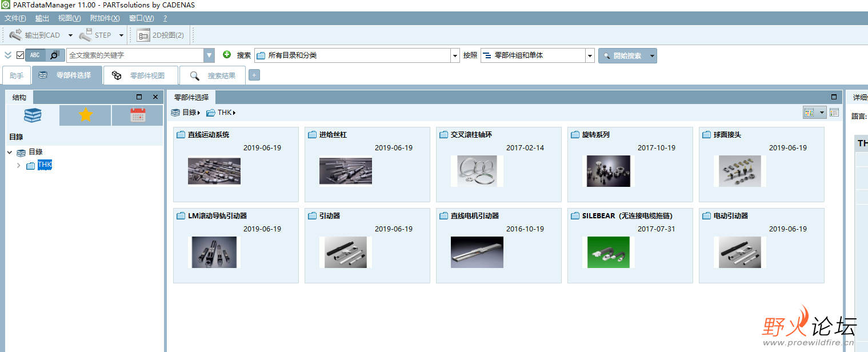Screen dimensions: 868x352
Task: Switch to the 零部件视图 tab
Action: pyautogui.click(x=141, y=75)
